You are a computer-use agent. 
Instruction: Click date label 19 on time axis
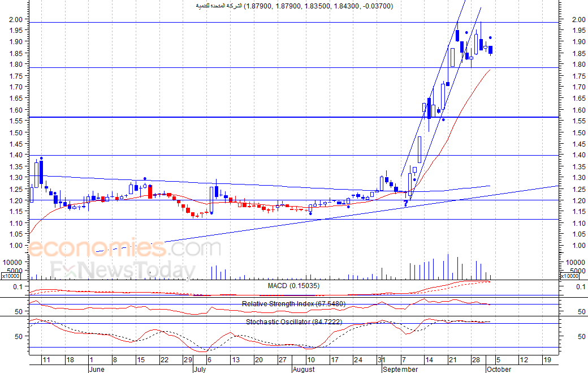547,360
